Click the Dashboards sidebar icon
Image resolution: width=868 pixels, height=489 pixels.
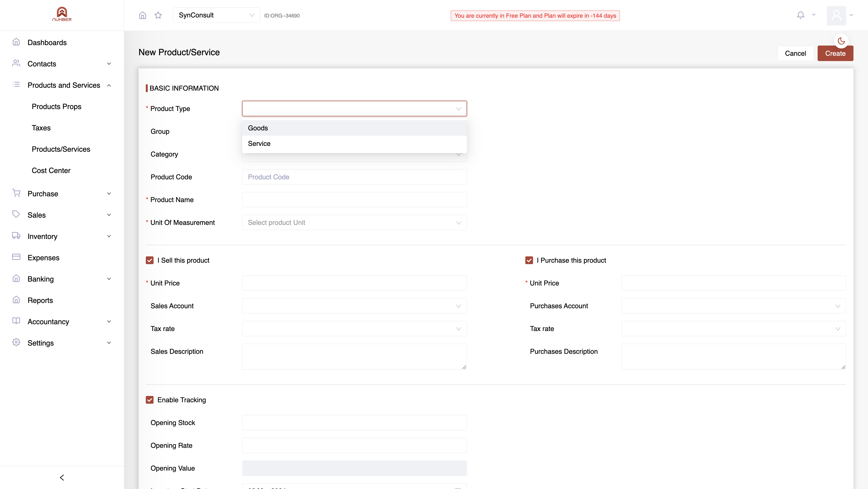pos(16,42)
